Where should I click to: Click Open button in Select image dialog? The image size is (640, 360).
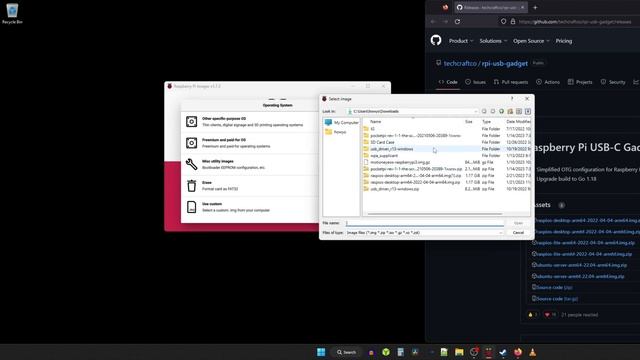(x=518, y=223)
